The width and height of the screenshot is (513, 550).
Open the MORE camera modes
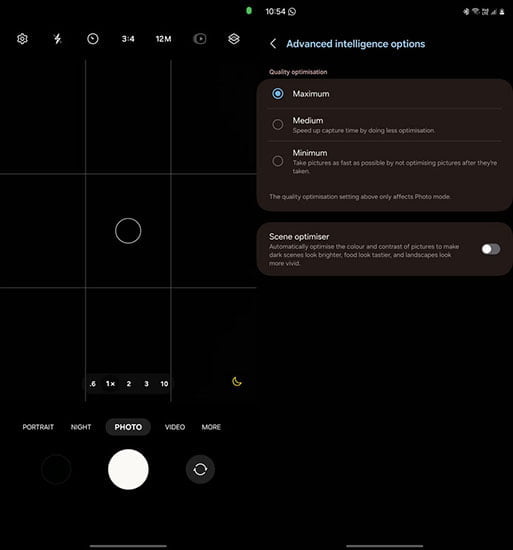211,427
